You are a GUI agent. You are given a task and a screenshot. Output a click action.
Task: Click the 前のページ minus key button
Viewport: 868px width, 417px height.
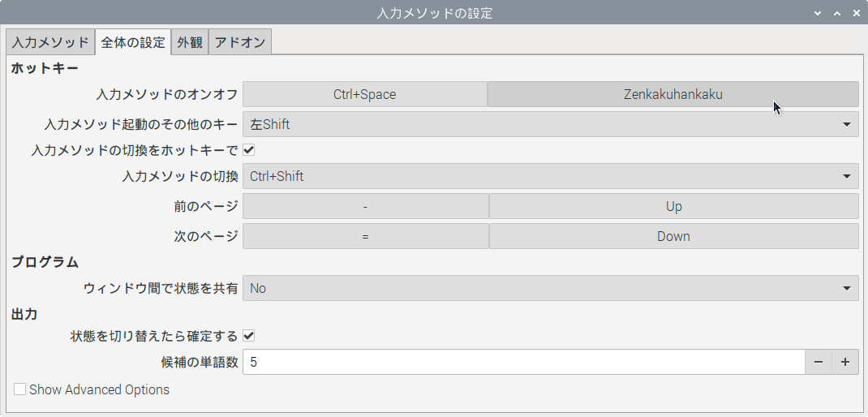click(x=365, y=206)
